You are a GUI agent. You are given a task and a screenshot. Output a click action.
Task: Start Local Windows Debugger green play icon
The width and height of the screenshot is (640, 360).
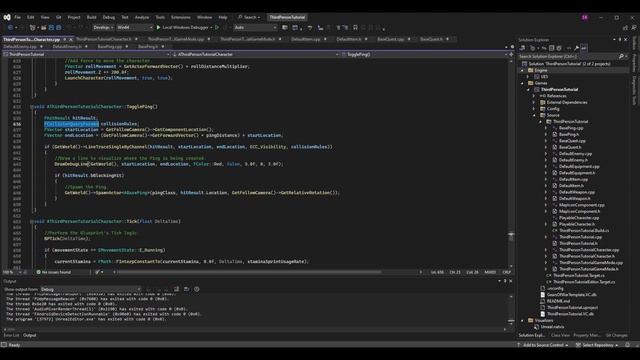click(x=159, y=27)
